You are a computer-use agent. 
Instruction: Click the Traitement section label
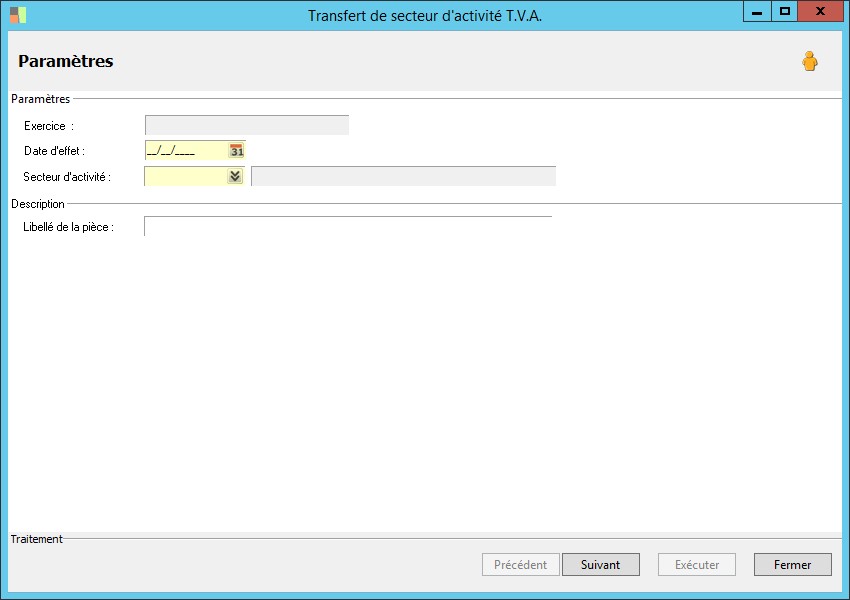(x=36, y=539)
